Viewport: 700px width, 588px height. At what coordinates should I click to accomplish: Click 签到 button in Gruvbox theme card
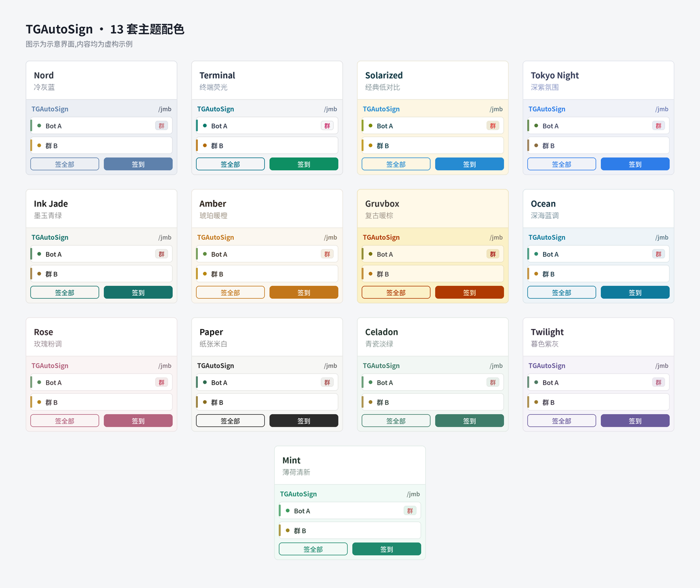point(470,292)
